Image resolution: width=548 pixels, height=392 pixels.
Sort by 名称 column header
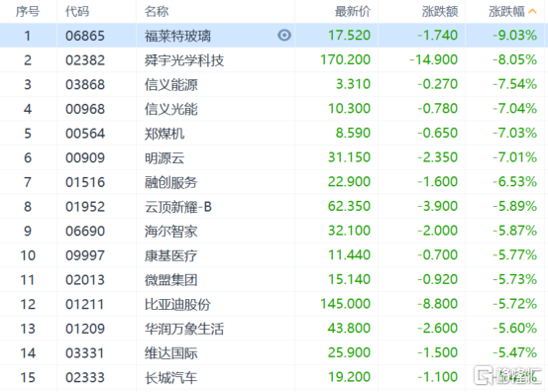[x=157, y=12]
